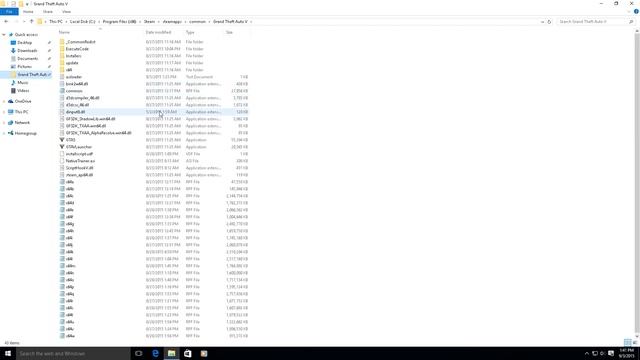Open the Home ribbon tab

28,12
